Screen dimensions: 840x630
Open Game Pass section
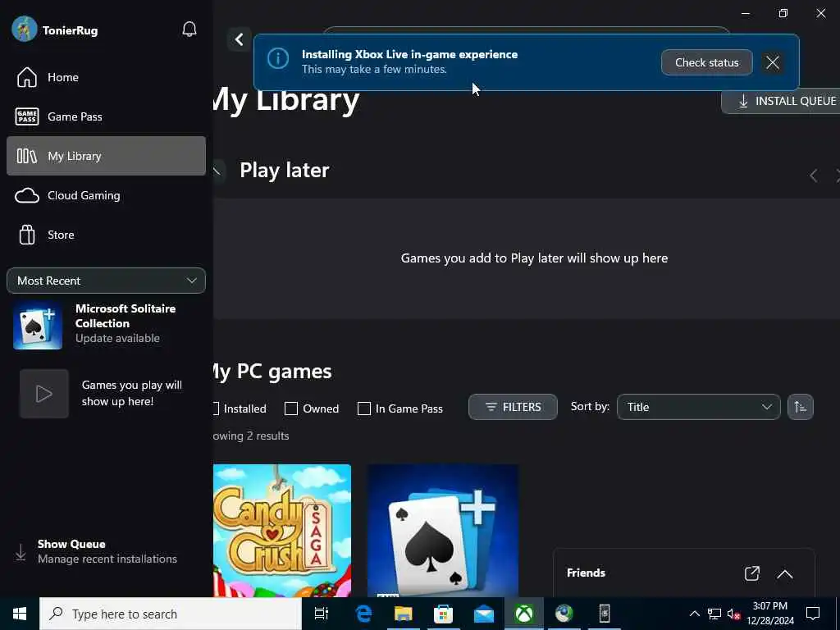point(106,116)
